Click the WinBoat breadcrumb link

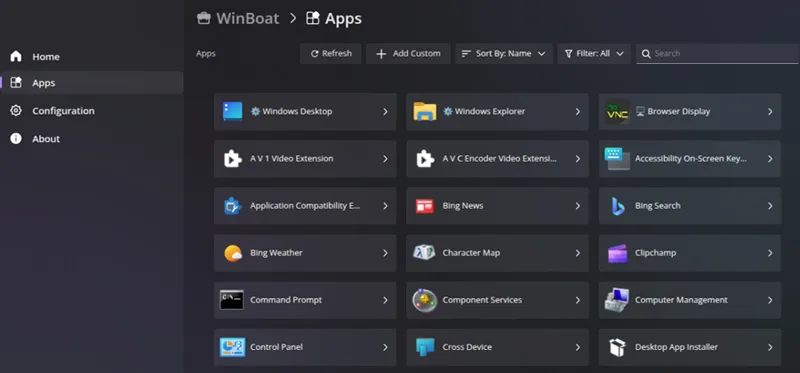pyautogui.click(x=238, y=18)
